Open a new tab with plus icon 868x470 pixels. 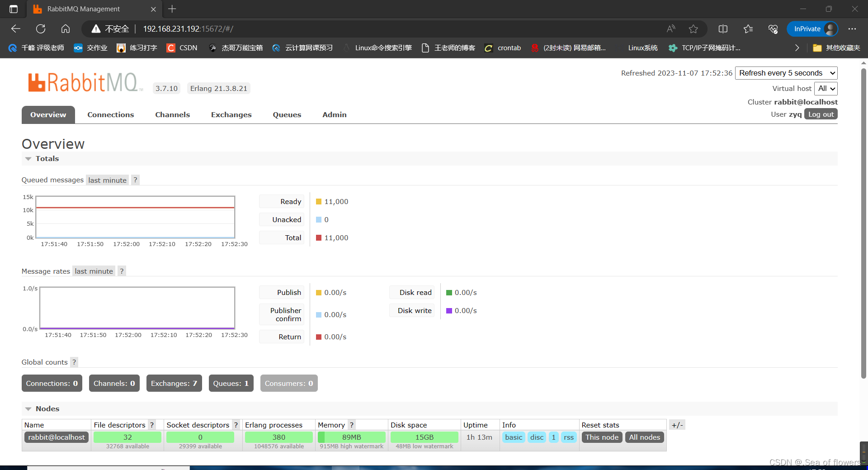pyautogui.click(x=172, y=9)
